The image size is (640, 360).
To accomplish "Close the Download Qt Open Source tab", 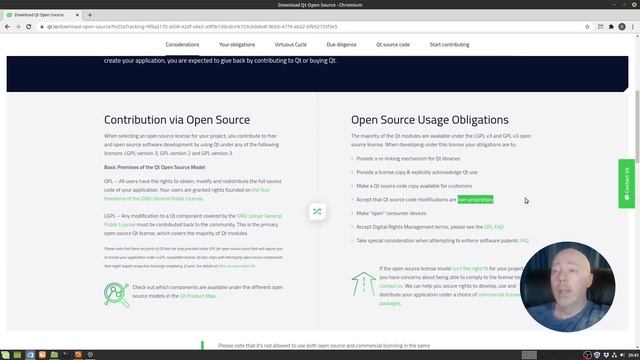I will click(x=77, y=15).
